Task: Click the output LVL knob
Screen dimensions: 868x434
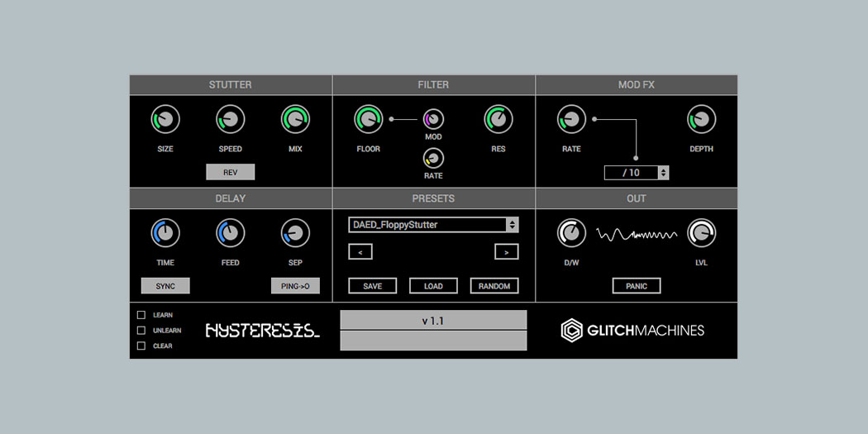Action: (x=701, y=234)
